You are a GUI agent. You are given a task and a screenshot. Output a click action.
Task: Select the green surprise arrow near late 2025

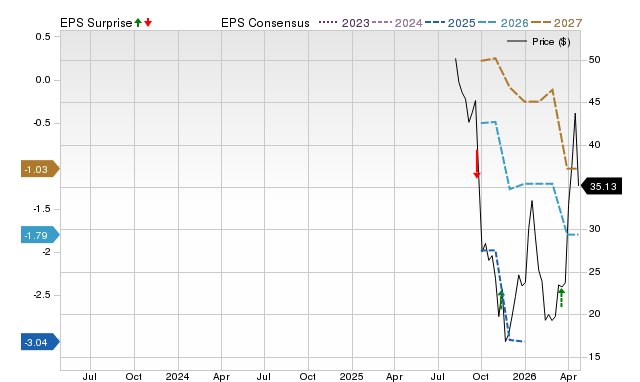501,299
